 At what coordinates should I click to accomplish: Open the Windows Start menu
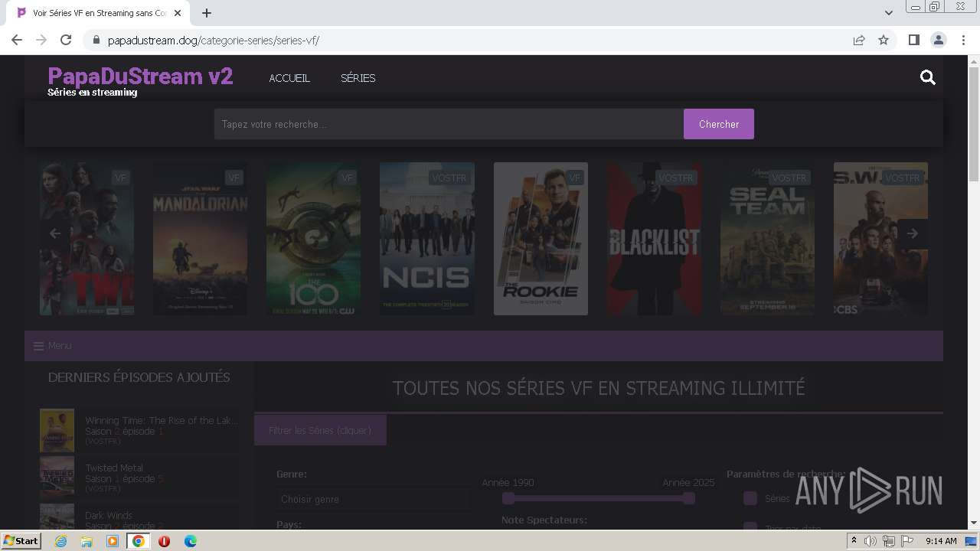pyautogui.click(x=21, y=541)
